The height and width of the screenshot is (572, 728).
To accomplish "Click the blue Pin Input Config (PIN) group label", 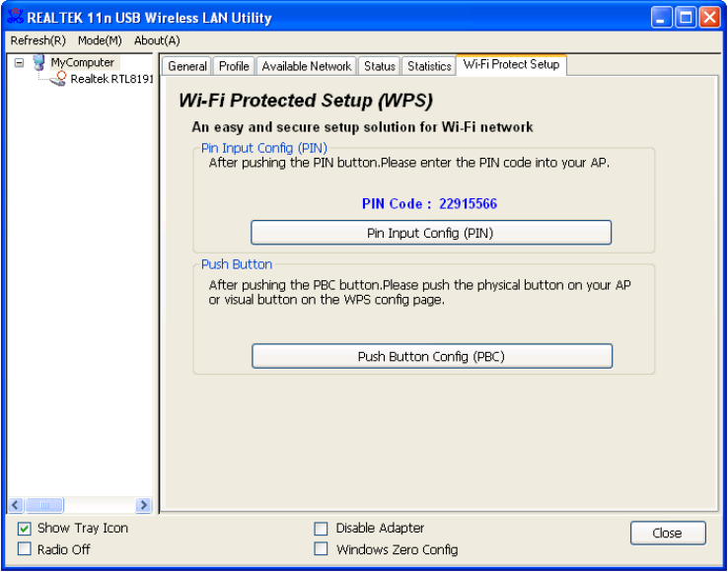I will 263,148.
